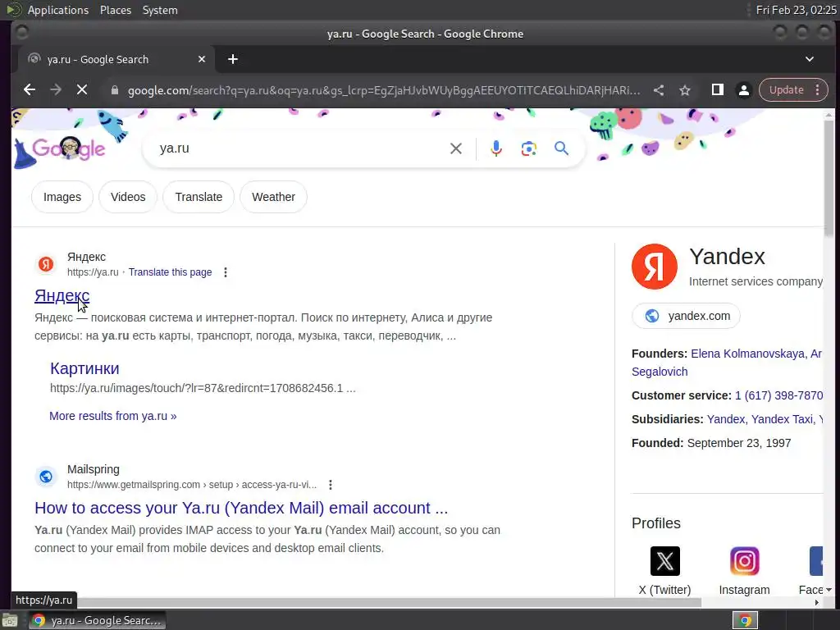Screen dimensions: 840x630
Task: Submit search with magnifier icon
Action: pyautogui.click(x=561, y=148)
